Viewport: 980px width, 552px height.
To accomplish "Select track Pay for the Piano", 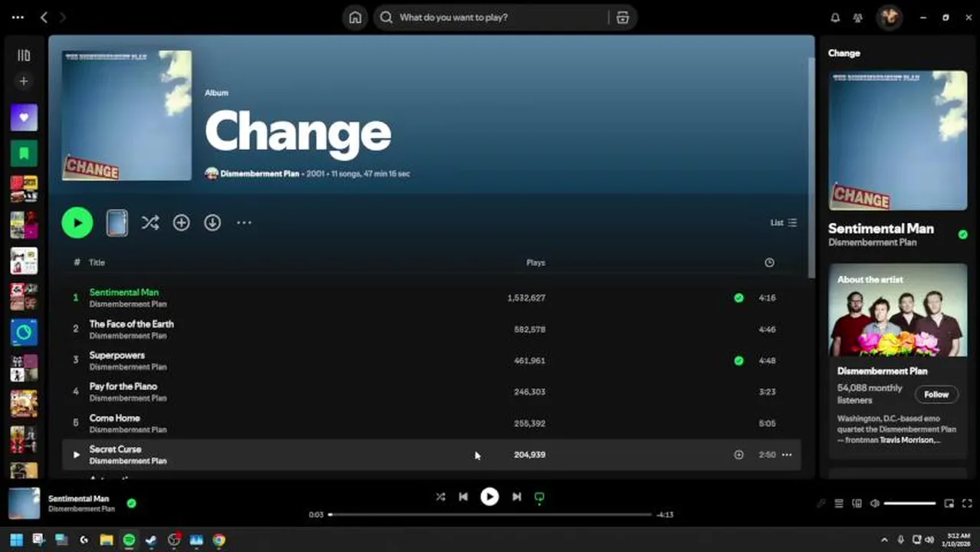I will (x=432, y=392).
